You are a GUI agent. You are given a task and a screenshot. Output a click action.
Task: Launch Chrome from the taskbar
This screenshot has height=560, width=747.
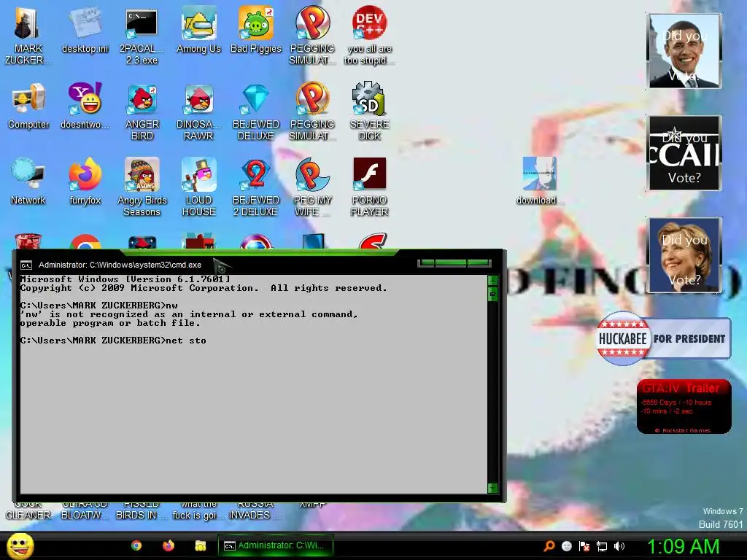tap(136, 545)
